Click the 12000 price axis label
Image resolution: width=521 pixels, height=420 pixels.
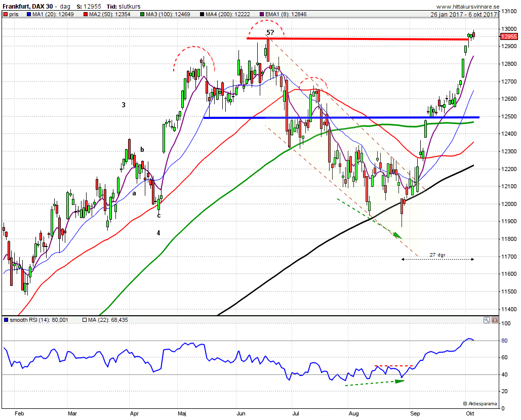point(509,204)
